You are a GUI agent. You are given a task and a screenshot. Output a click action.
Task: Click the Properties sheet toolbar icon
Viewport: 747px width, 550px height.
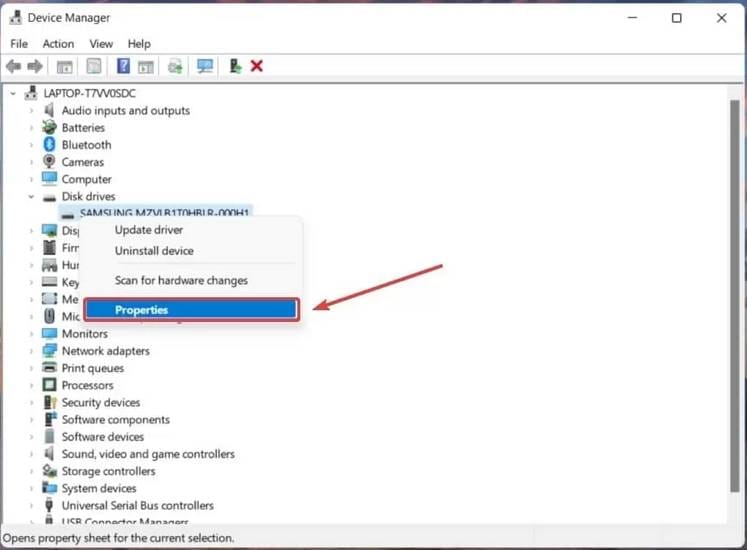(x=94, y=66)
